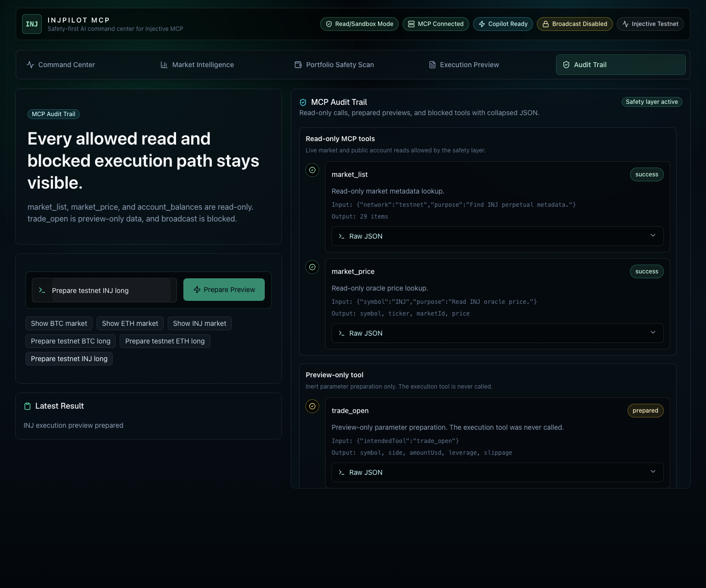Click the check circle icon for trade_open
706x588 pixels.
(312, 406)
